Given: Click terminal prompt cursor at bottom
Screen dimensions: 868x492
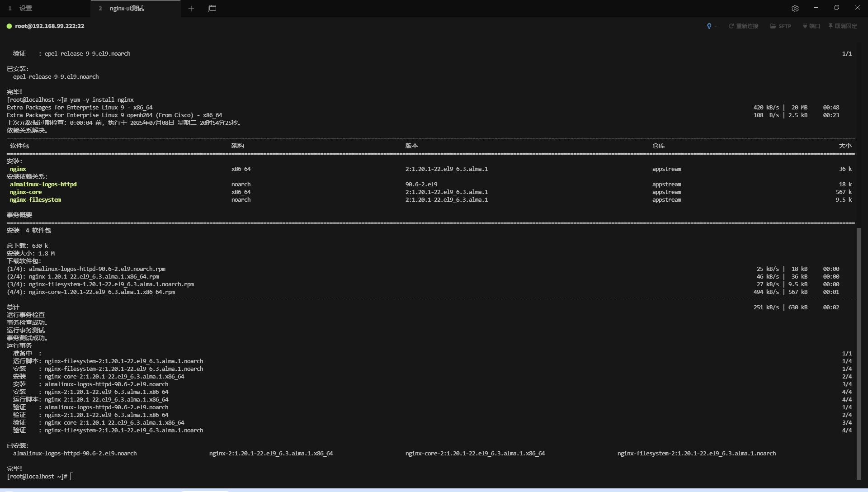Looking at the screenshot, I should click(x=71, y=477).
